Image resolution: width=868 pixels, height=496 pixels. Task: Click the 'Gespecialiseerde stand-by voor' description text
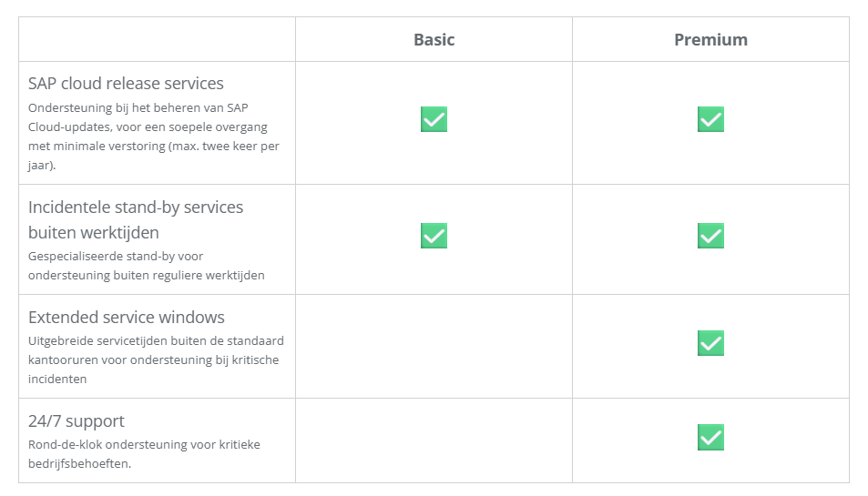coord(116,257)
